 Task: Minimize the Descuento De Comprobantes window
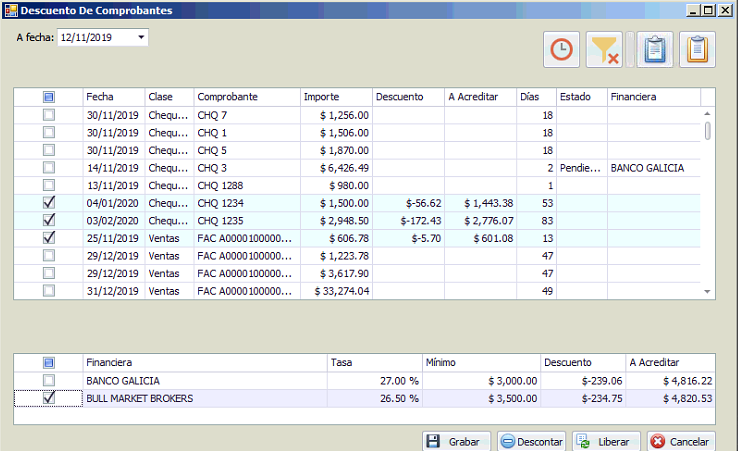692,10
